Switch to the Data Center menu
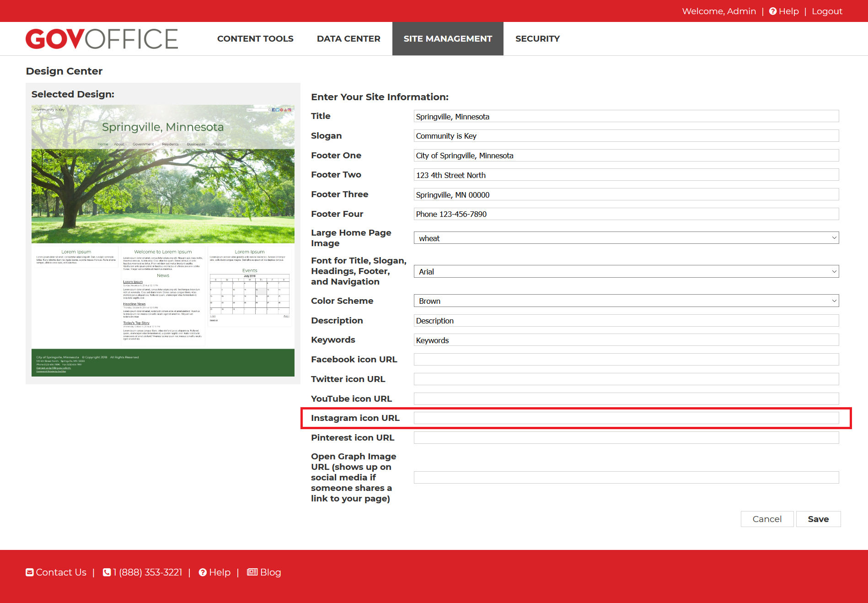The height and width of the screenshot is (603, 868). [348, 39]
